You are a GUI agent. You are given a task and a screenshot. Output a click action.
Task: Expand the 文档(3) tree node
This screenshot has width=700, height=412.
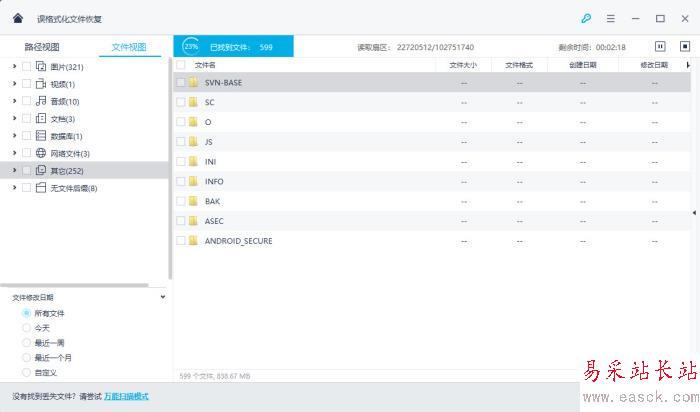(x=14, y=119)
